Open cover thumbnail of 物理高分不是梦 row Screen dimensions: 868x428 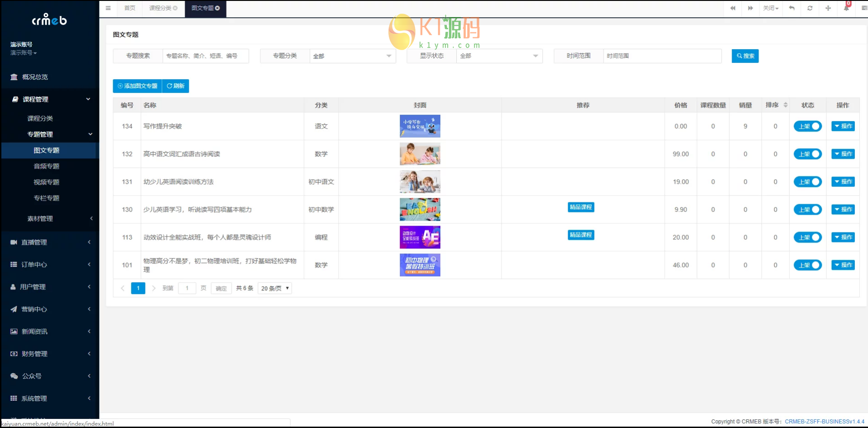(420, 265)
